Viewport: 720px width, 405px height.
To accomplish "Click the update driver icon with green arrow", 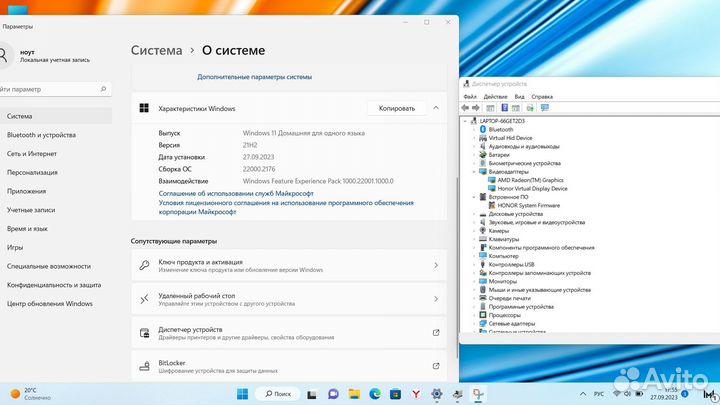I will click(x=530, y=108).
